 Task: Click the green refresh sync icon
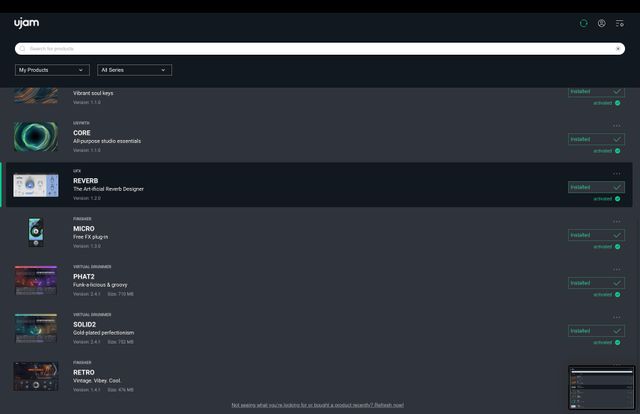click(x=584, y=23)
